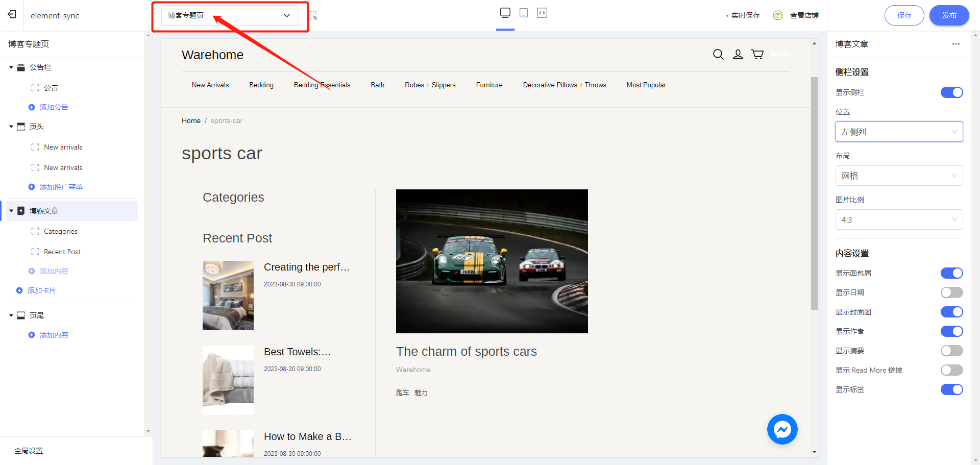
Task: Click the 博客文章 star section icon
Action: 21,211
